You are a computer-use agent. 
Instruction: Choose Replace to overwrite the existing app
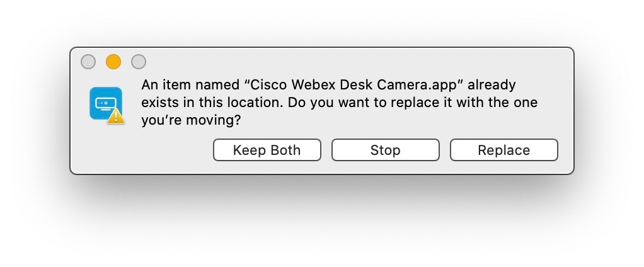tap(503, 151)
